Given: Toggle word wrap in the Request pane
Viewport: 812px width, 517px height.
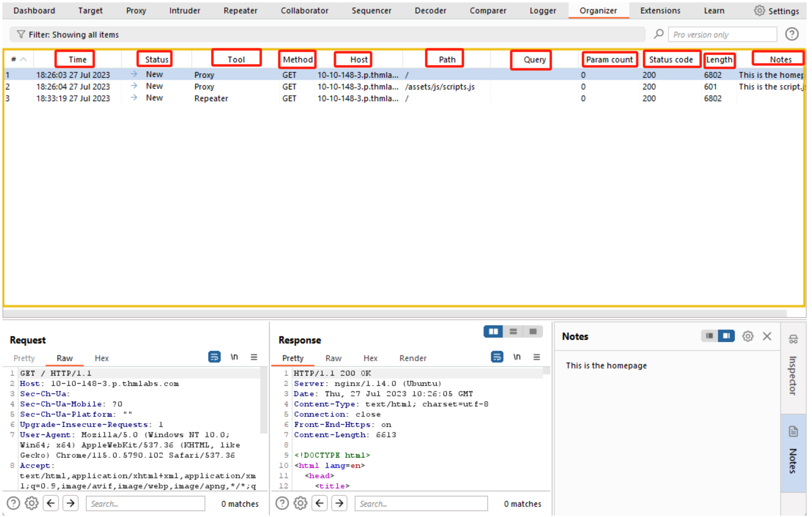Looking at the screenshot, I should (214, 357).
